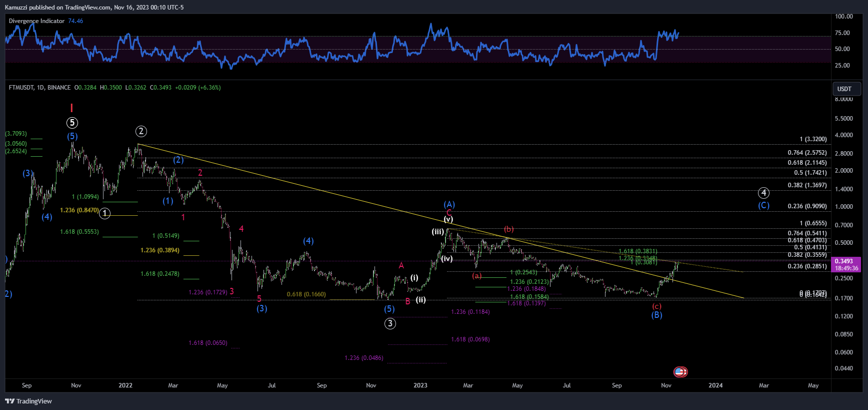868x410 pixels.
Task: Click the US flag economic event icon
Action: 680,371
